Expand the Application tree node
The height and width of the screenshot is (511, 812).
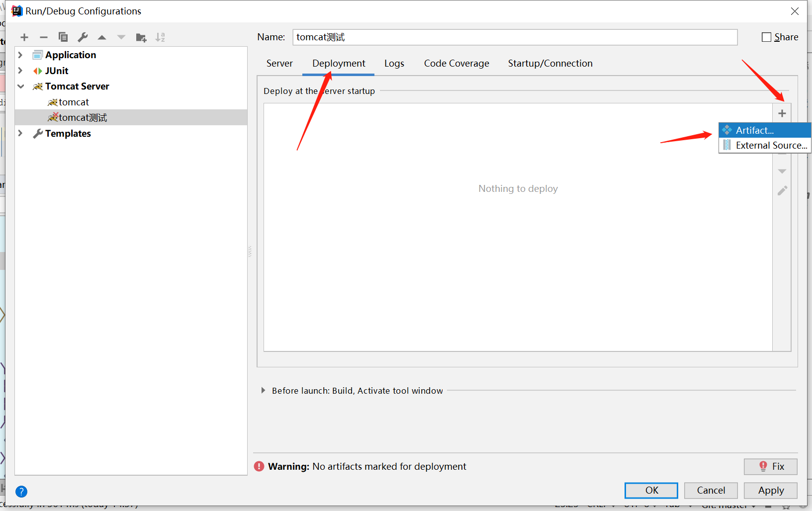pyautogui.click(x=20, y=55)
